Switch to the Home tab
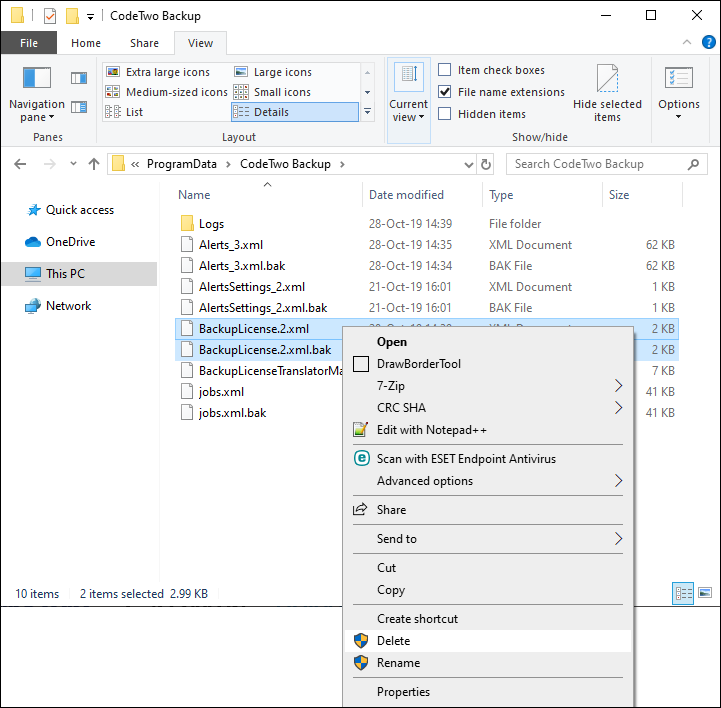The width and height of the screenshot is (721, 708). [86, 43]
